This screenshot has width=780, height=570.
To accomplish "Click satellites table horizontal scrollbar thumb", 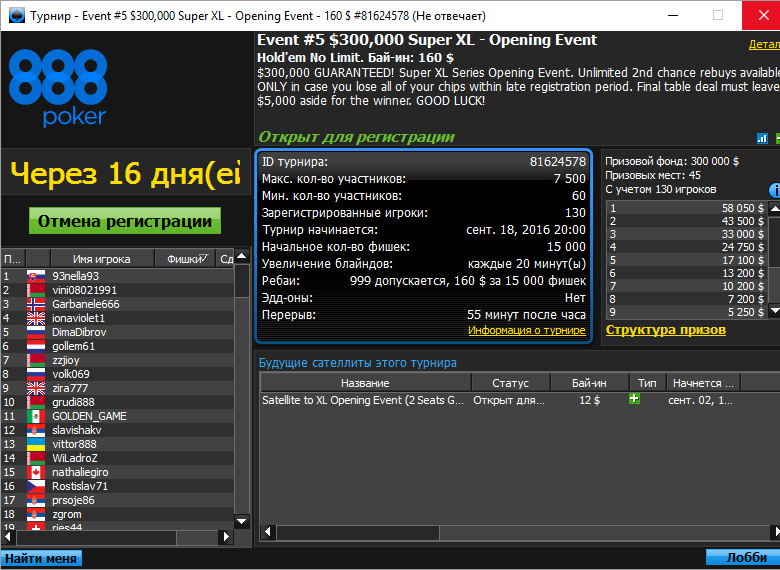I will point(357,532).
